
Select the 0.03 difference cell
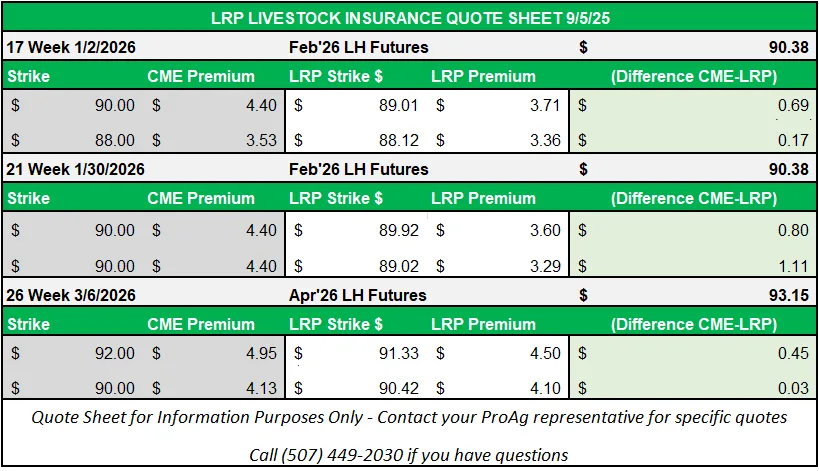[x=768, y=390]
